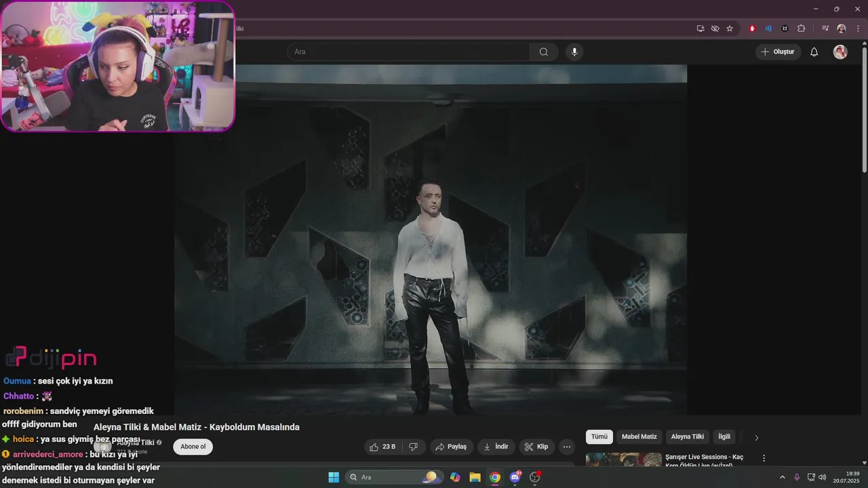Click the crossed-out eye icon in address bar

715,28
